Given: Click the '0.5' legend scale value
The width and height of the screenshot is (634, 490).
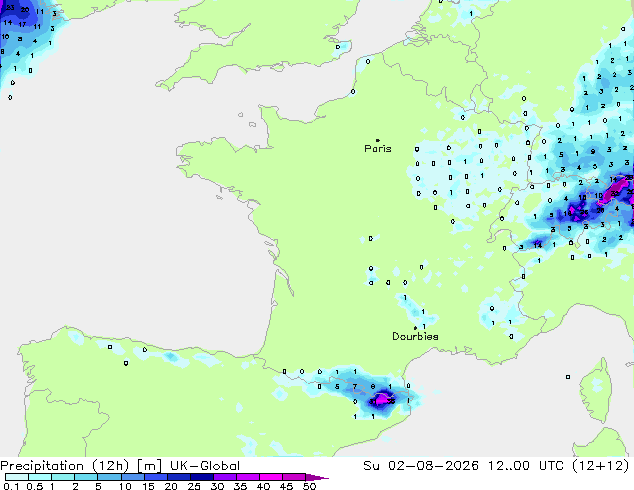Looking at the screenshot, I should tap(34, 486).
